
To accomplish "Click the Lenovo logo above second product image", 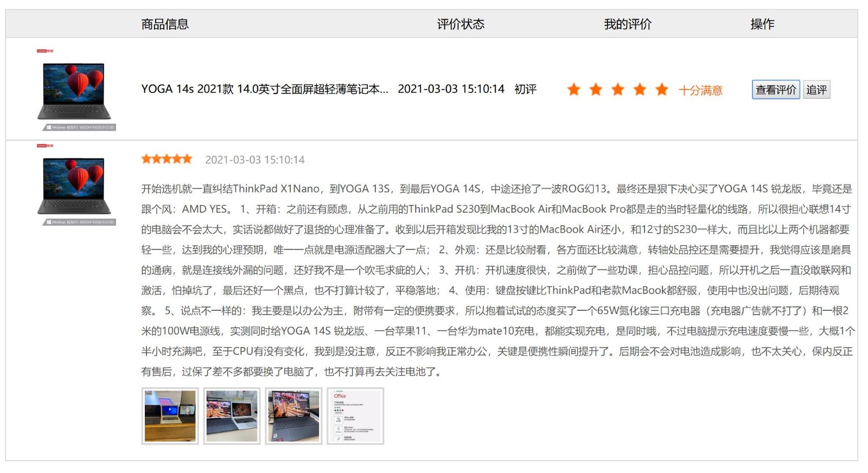I will click(x=45, y=146).
